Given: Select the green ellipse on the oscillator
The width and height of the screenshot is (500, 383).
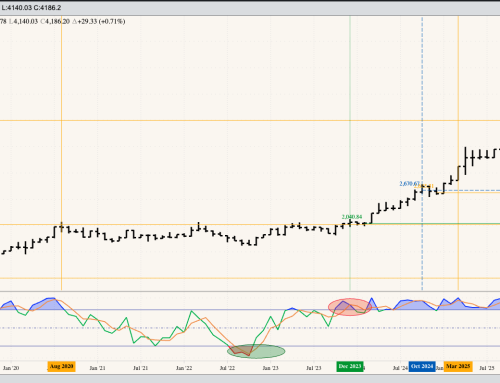Looking at the screenshot, I should point(256,351).
